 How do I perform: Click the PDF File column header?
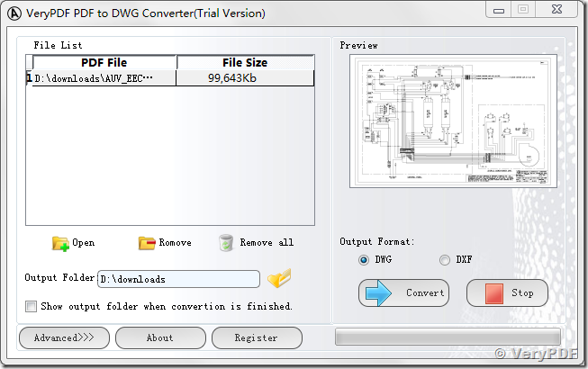click(x=104, y=62)
